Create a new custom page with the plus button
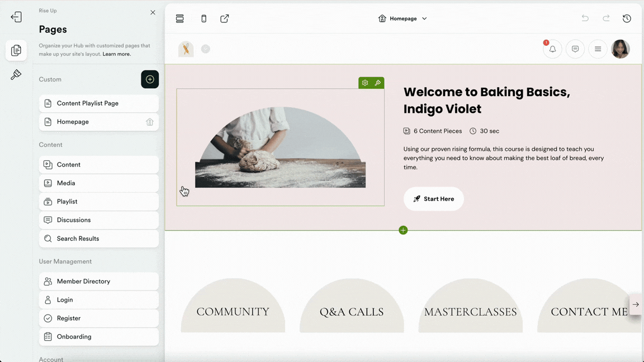Image resolution: width=644 pixels, height=362 pixels. tap(150, 79)
